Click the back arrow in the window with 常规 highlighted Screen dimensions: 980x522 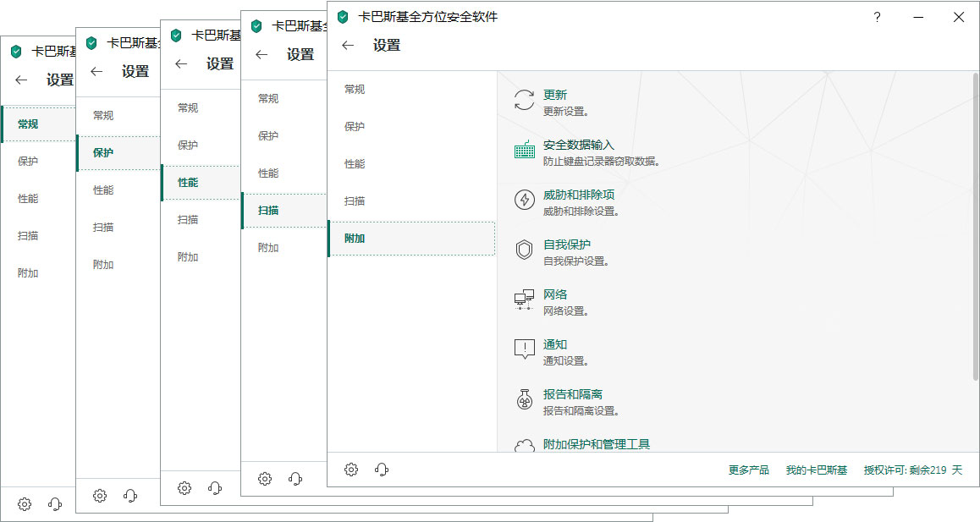21,80
